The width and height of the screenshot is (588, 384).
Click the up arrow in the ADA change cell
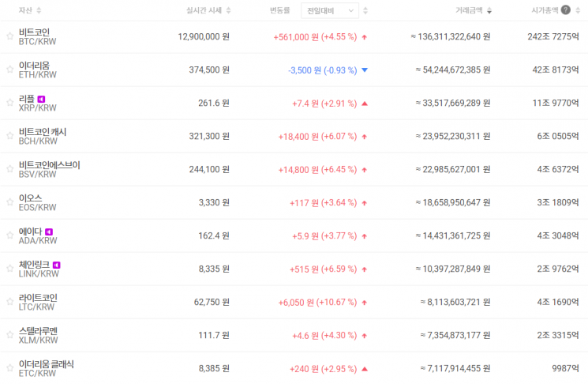(364, 236)
